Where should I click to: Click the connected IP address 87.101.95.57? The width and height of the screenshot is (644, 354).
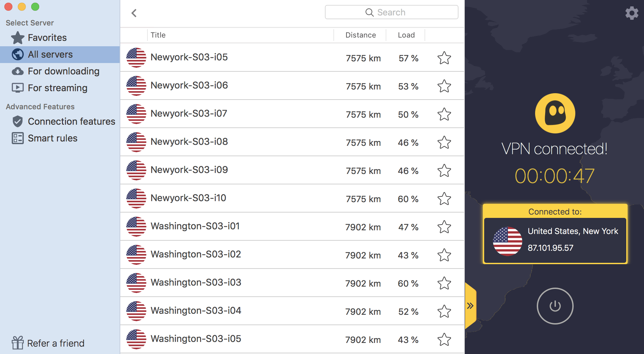tap(550, 248)
